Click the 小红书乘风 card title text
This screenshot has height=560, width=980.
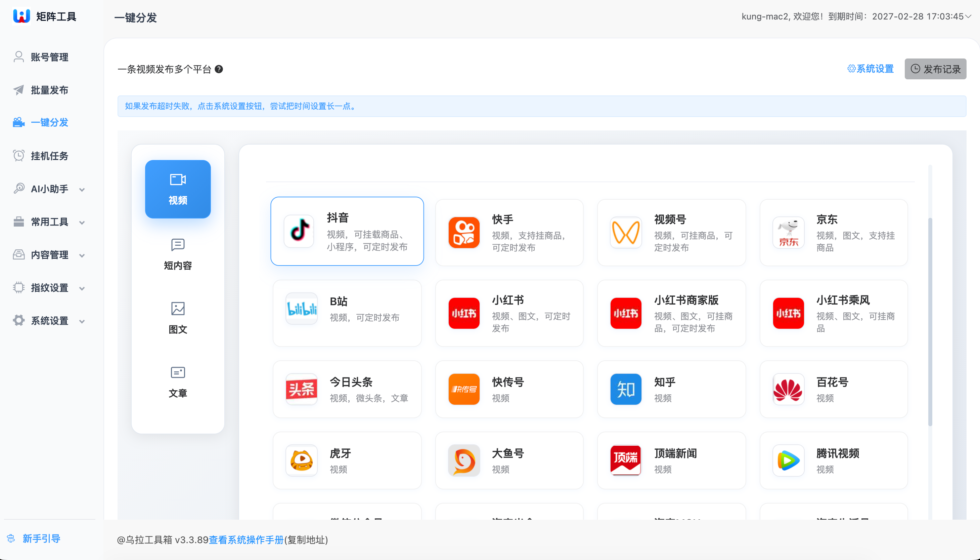point(843,300)
